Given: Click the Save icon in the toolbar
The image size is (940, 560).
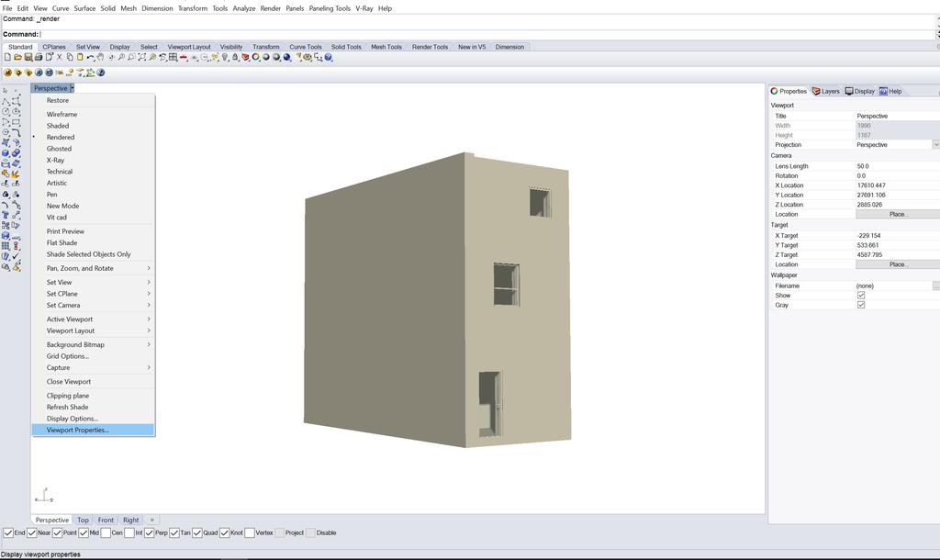Looking at the screenshot, I should pyautogui.click(x=28, y=57).
